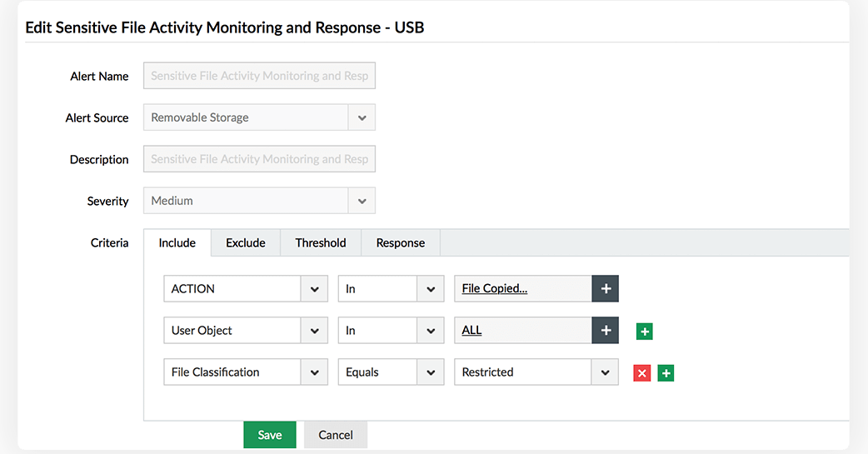Screen dimensions: 868x454
Task: Click the Save button
Action: pyautogui.click(x=270, y=435)
